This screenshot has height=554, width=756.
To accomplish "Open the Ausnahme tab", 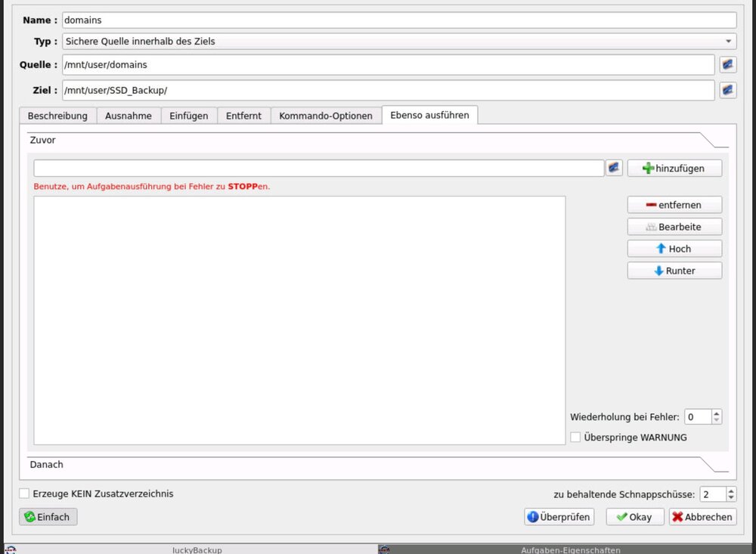I will (129, 116).
